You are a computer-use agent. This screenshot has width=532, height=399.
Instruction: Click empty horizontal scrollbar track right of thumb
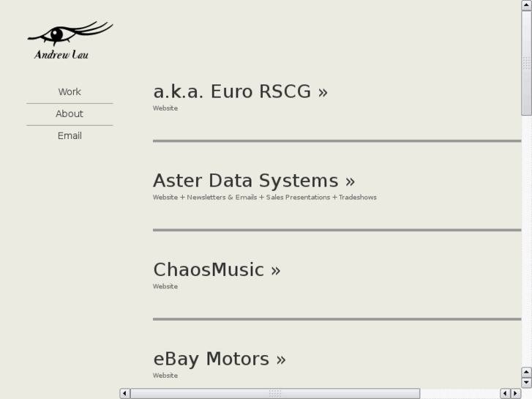(459, 393)
